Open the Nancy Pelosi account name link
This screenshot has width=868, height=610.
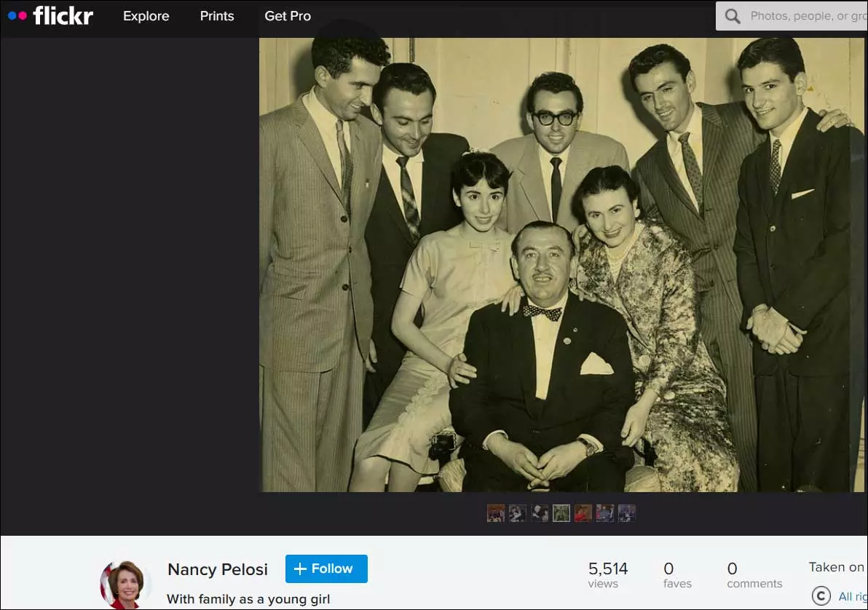tap(218, 569)
